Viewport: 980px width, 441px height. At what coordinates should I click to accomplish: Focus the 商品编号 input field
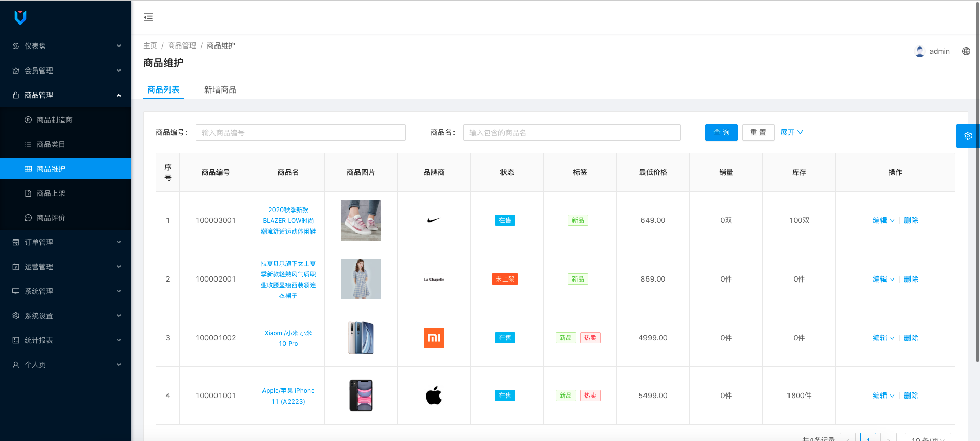[x=301, y=132]
